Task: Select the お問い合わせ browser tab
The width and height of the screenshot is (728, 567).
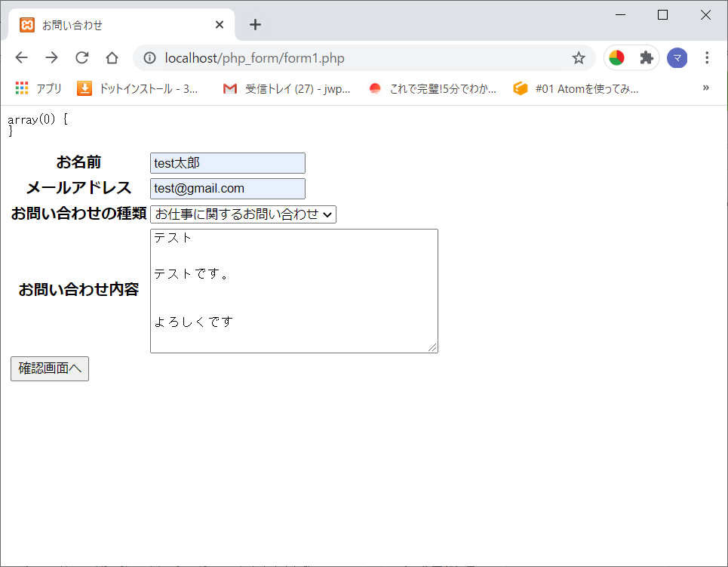Action: click(x=121, y=25)
